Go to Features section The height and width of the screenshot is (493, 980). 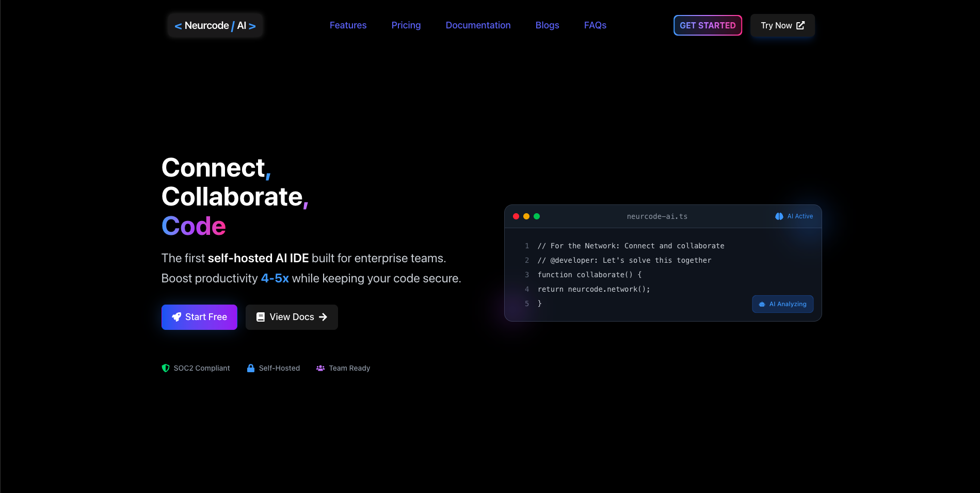(x=348, y=25)
